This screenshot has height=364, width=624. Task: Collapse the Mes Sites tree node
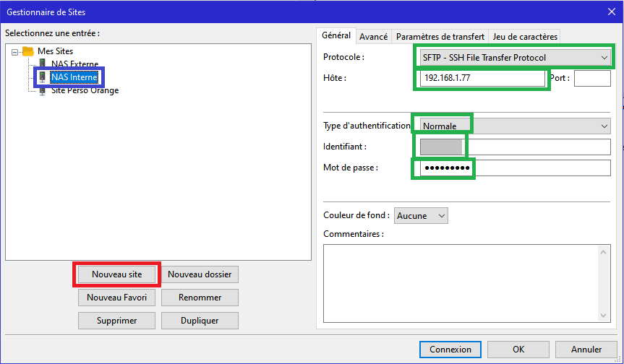pos(16,51)
